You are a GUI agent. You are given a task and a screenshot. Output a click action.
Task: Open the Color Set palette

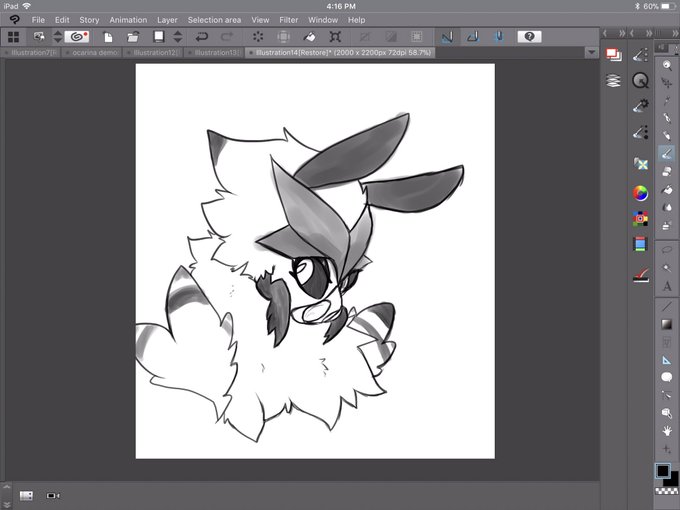(x=641, y=219)
